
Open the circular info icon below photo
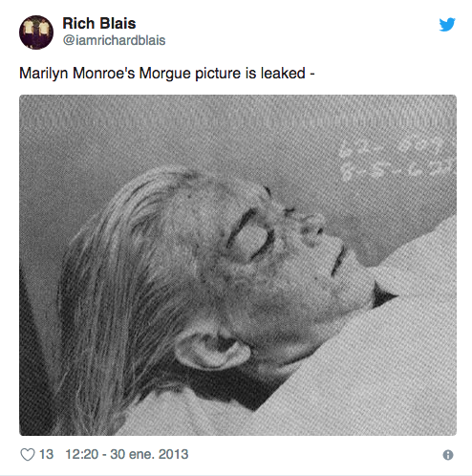(448, 455)
